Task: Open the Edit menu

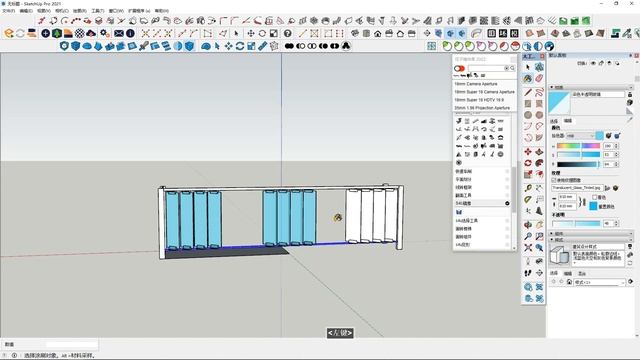Action: [26, 11]
